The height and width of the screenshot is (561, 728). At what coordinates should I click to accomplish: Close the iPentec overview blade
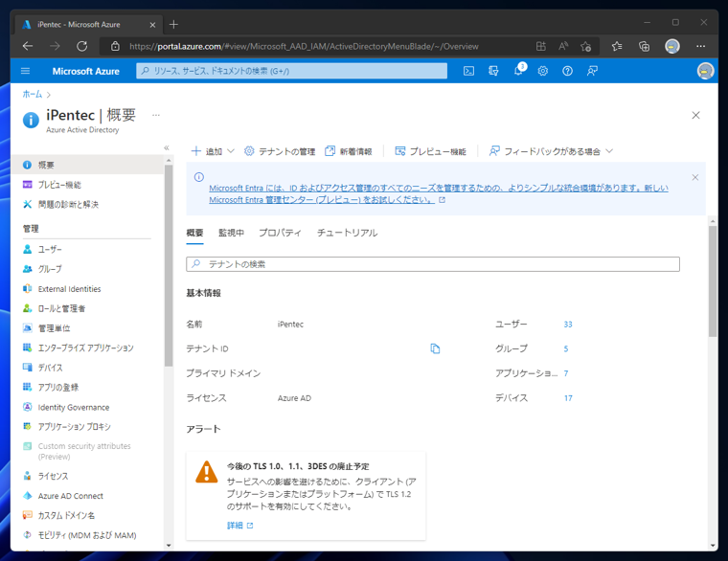tap(695, 115)
